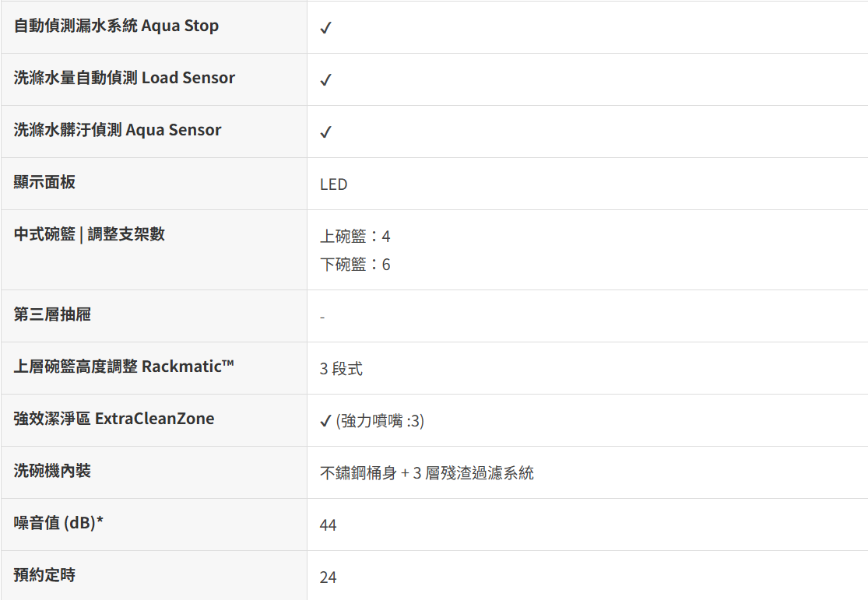Select the 不鏽鋼桶身 + 3 層殘渣過濾系統 text
Viewport: 868px width, 600px height.
427,473
